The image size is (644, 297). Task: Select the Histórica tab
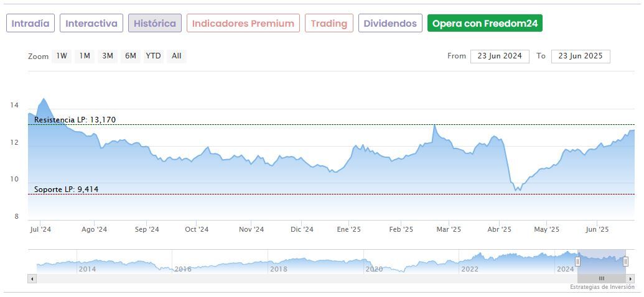click(155, 24)
